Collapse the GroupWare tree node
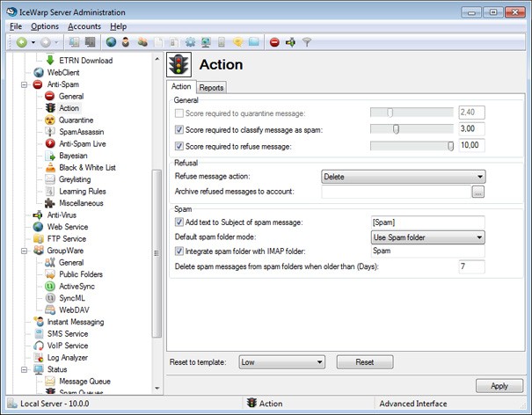 tap(24, 251)
